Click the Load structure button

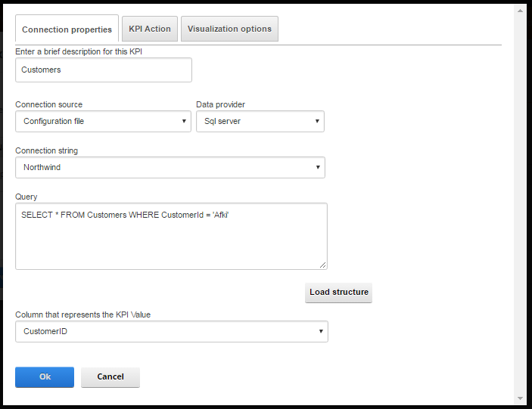(x=338, y=293)
